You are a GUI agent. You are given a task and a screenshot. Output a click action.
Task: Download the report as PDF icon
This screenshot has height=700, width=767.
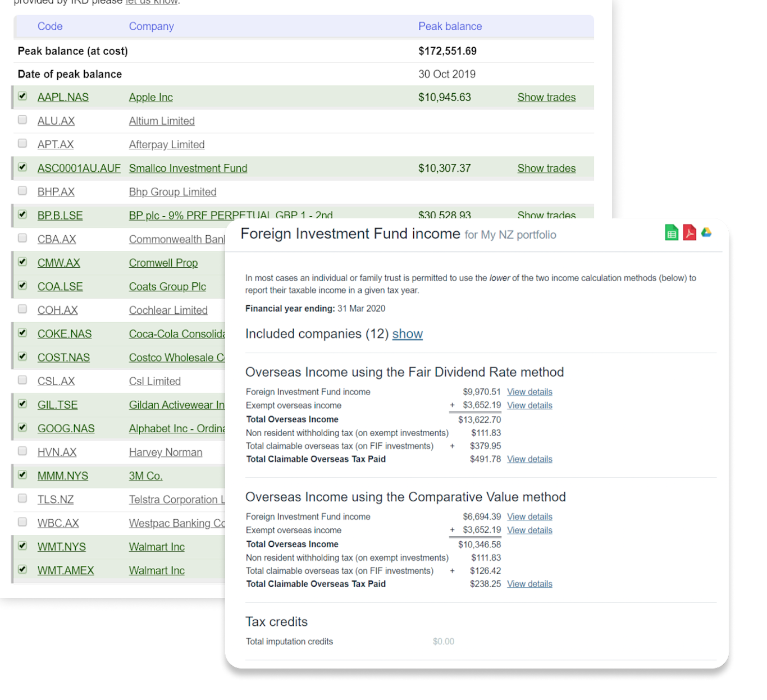tap(690, 232)
